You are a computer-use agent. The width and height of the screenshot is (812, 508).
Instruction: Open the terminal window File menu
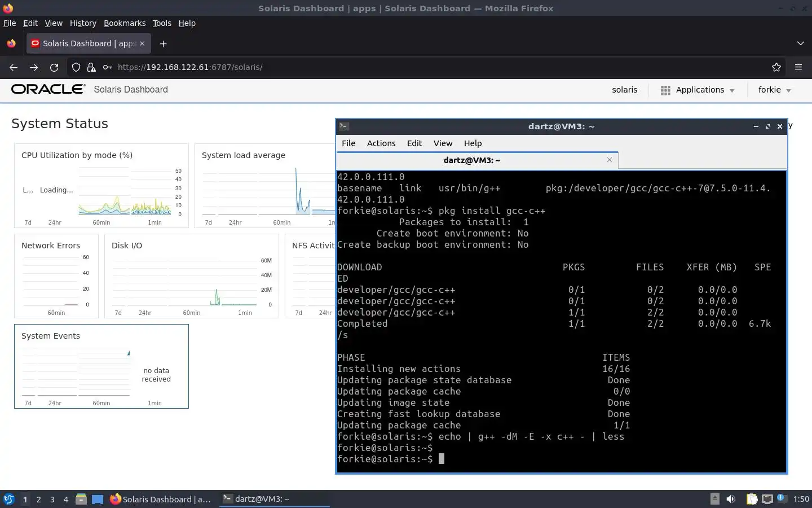[348, 143]
